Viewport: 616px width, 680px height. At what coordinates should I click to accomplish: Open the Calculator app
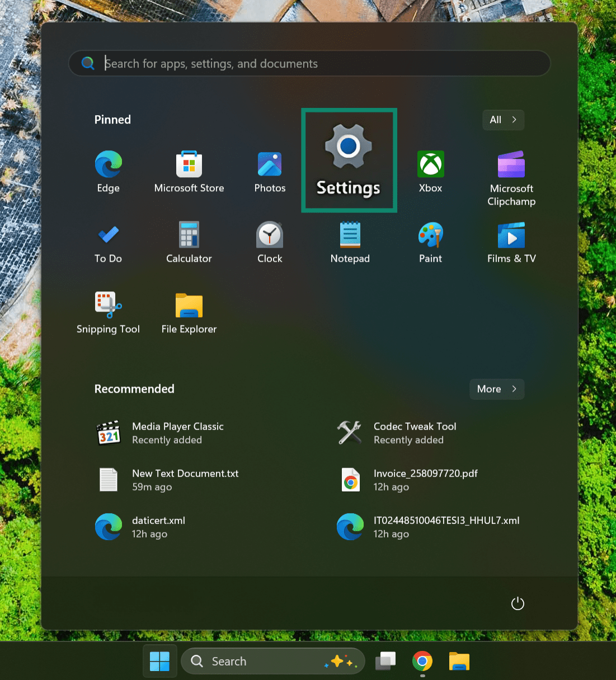(x=189, y=240)
